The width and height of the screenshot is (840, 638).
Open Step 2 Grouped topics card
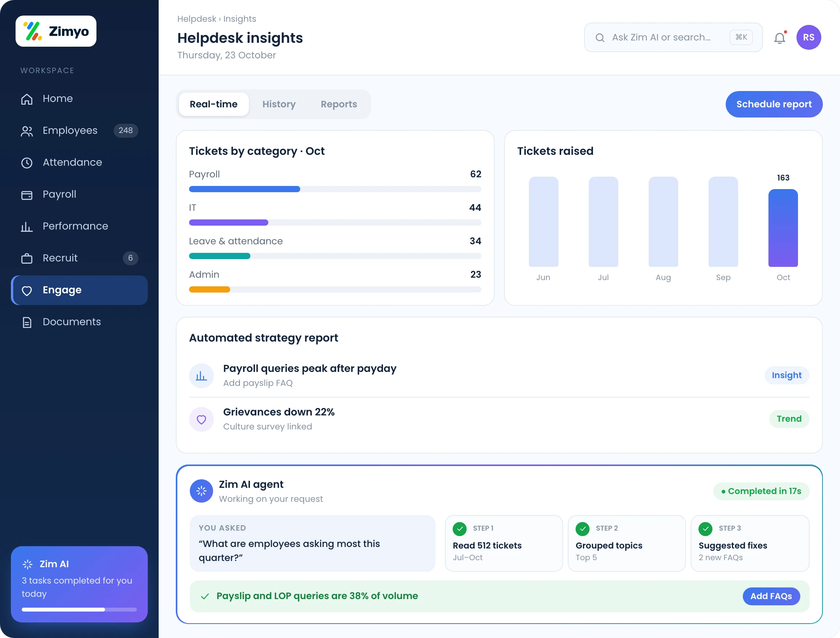(626, 543)
